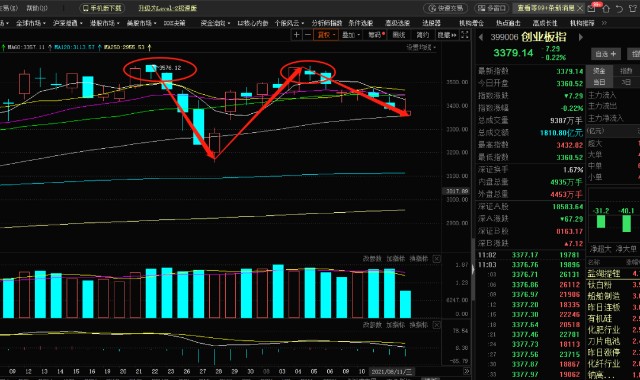Click the -31.2 net super-large order bar
Viewport: 640px width, 380px height.
tap(601, 222)
